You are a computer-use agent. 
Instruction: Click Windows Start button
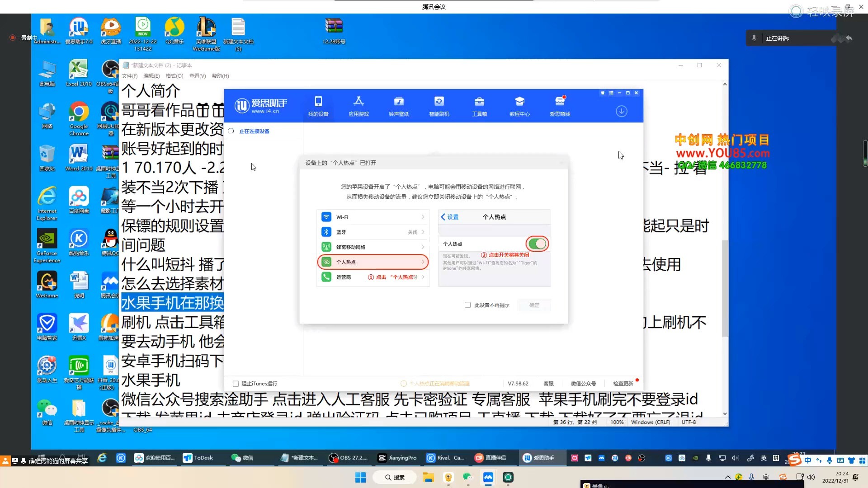360,477
